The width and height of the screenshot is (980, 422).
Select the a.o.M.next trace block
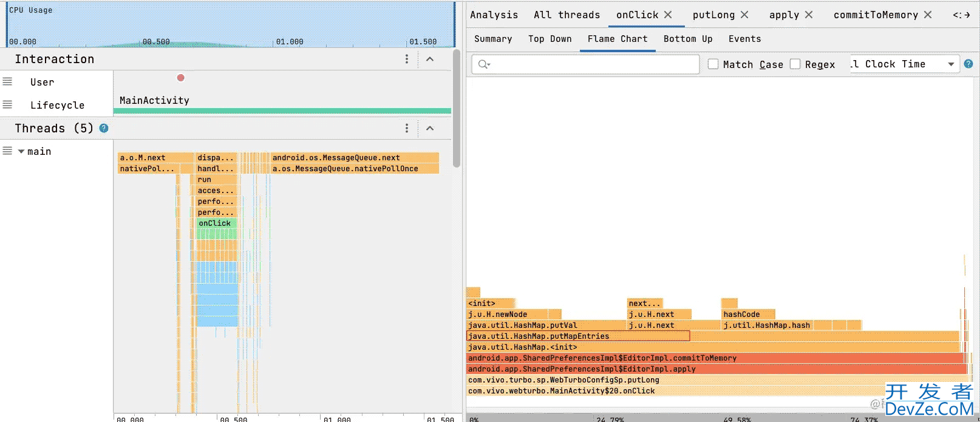click(x=155, y=157)
